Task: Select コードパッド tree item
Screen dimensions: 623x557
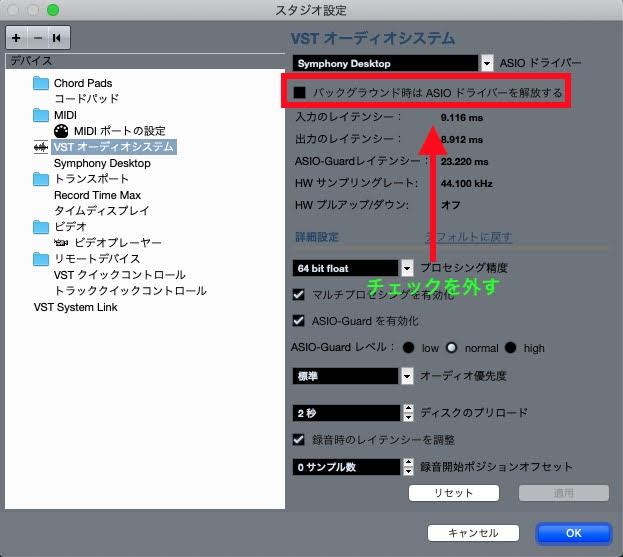Action: [x=87, y=99]
